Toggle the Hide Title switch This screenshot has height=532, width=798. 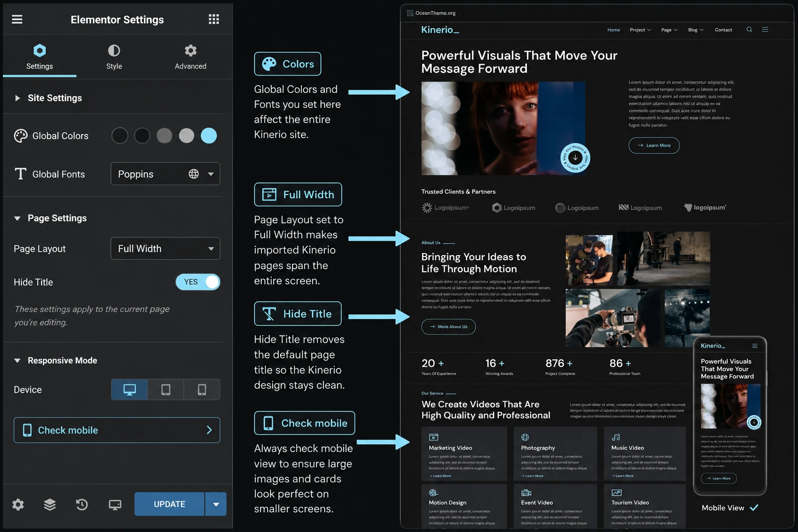[x=198, y=282]
